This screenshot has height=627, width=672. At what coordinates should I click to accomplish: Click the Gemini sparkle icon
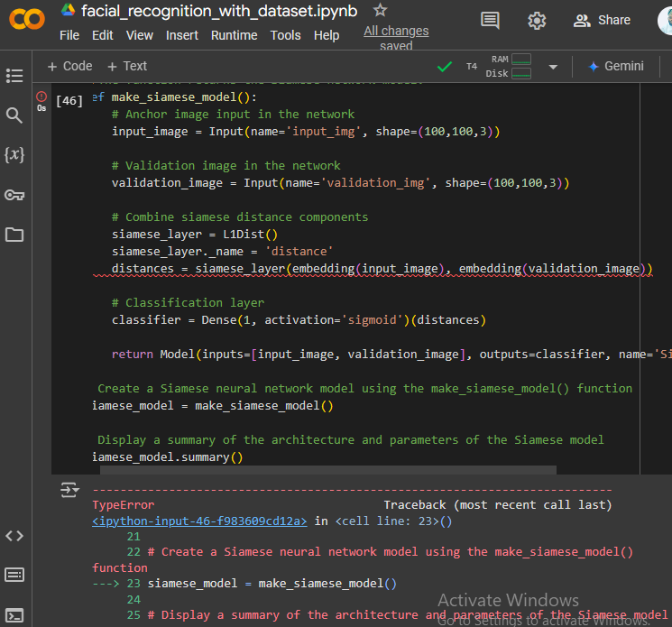tap(594, 67)
